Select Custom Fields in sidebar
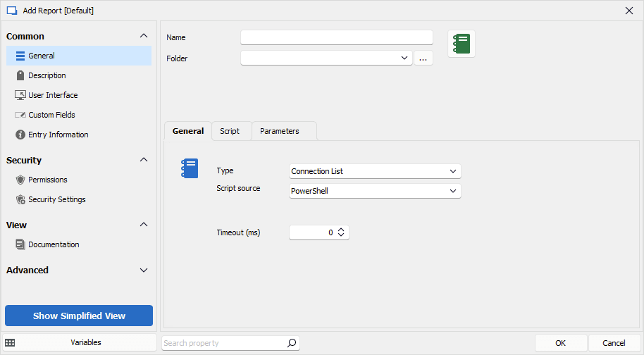Viewport: 644px width, 355px height. click(51, 115)
